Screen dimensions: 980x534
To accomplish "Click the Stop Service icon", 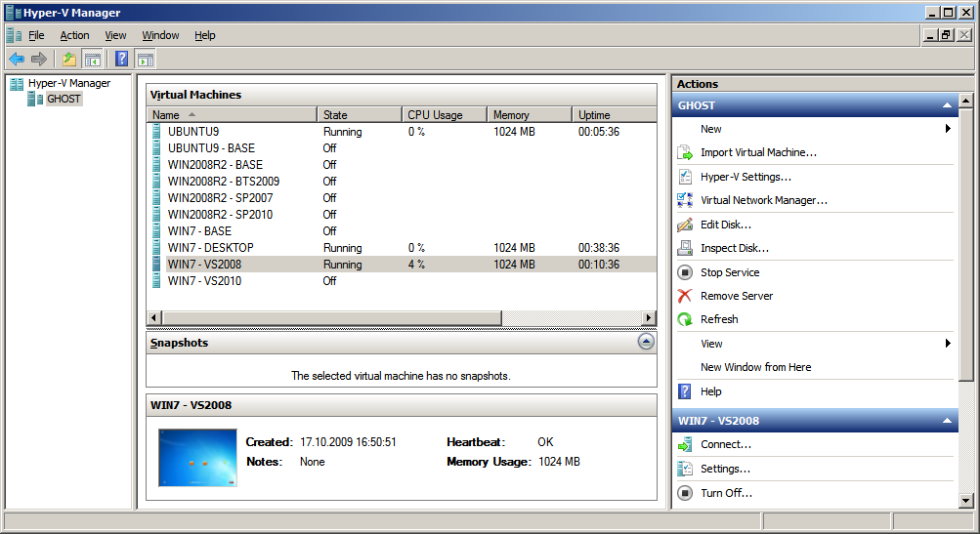I will tap(685, 272).
